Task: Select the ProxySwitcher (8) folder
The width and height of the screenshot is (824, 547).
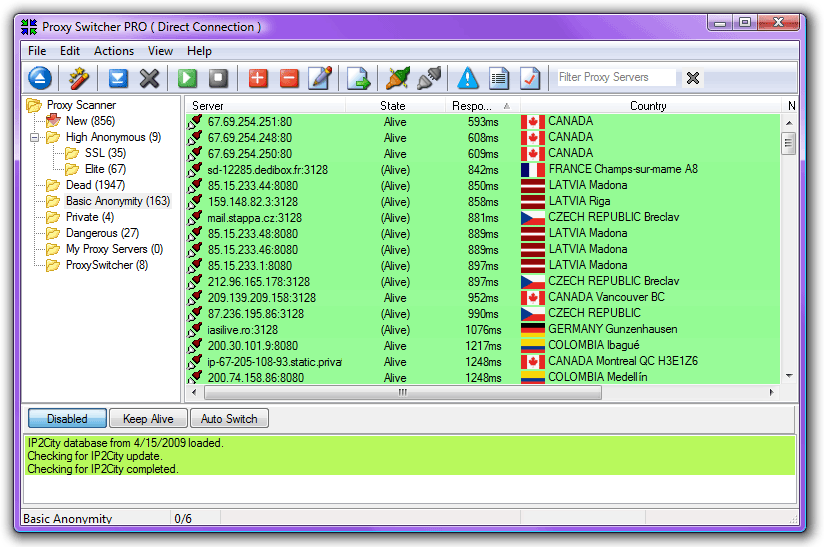Action: coord(107,265)
